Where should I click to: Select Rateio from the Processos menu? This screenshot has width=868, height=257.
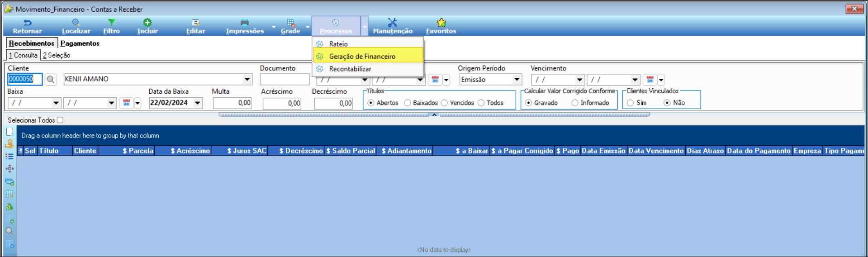tap(368, 44)
